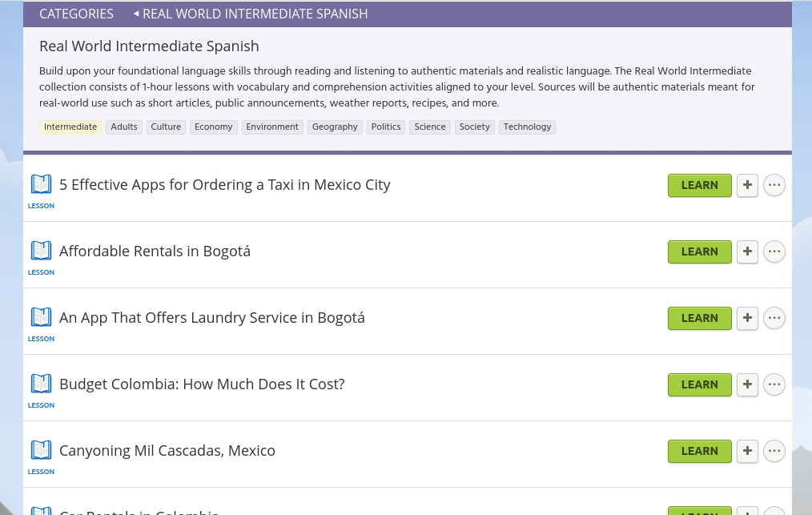Add Budget Colombia lesson using plus icon

click(746, 384)
